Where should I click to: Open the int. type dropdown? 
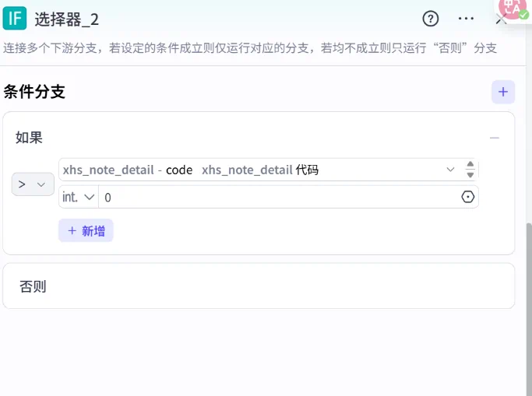(79, 198)
